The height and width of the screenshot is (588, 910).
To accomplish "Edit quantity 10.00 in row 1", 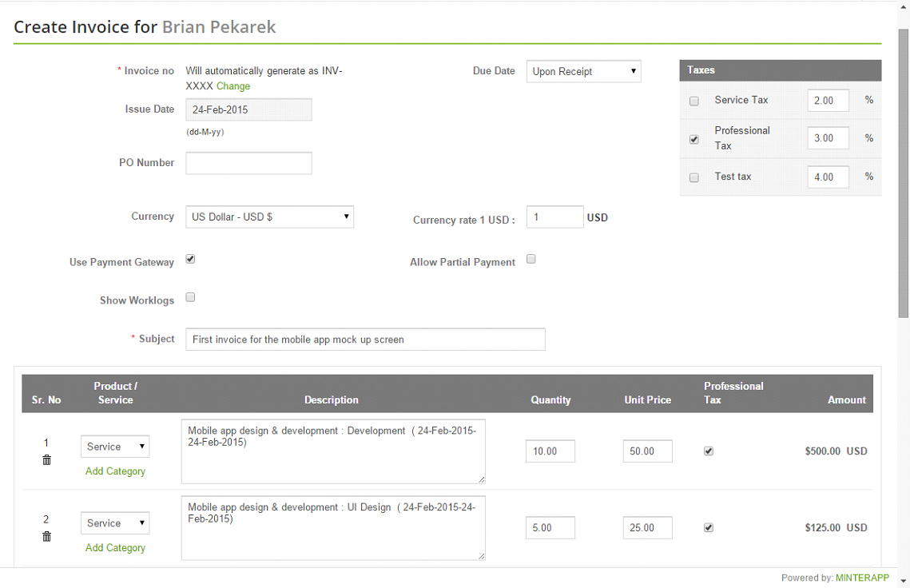I will click(550, 451).
